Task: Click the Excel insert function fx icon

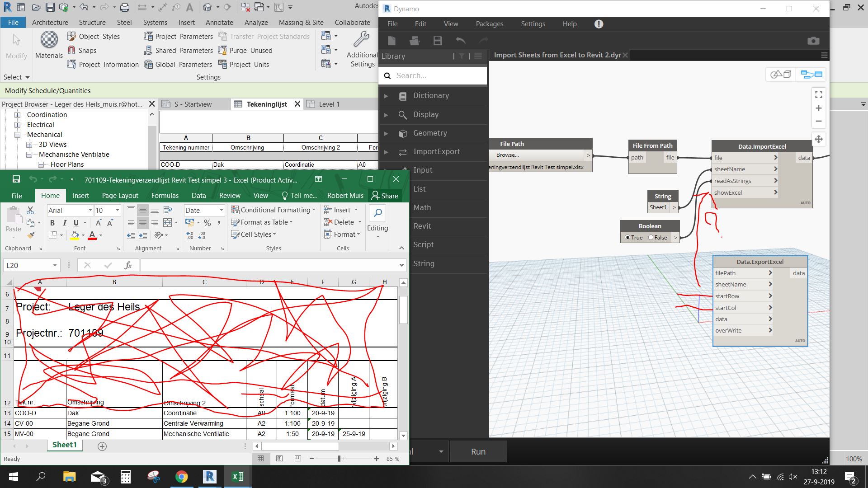Action: click(128, 265)
